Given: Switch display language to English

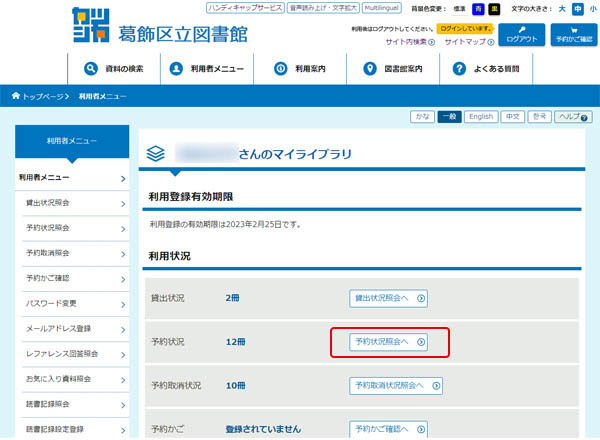Looking at the screenshot, I should (481, 116).
